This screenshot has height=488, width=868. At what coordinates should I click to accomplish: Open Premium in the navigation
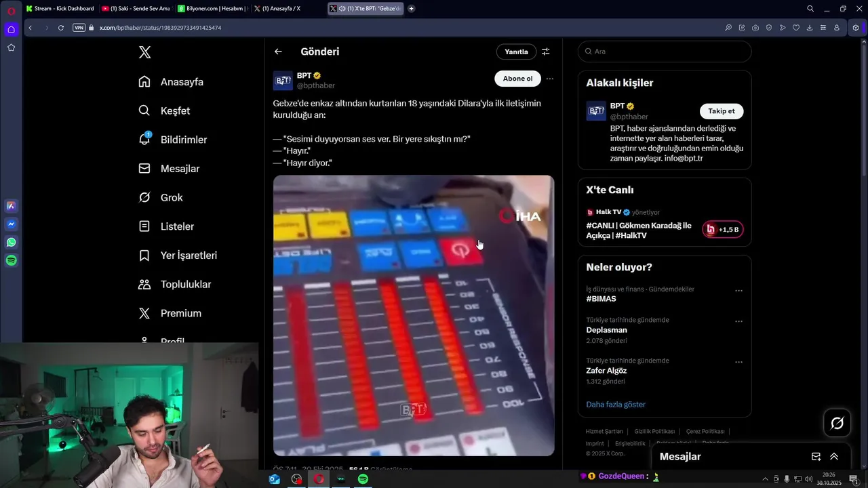170,313
